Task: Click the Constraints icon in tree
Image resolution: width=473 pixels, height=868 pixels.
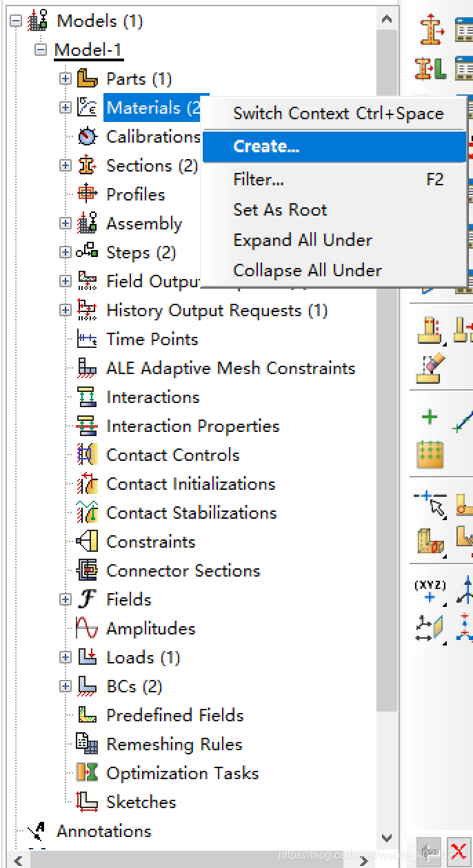Action: [x=87, y=541]
